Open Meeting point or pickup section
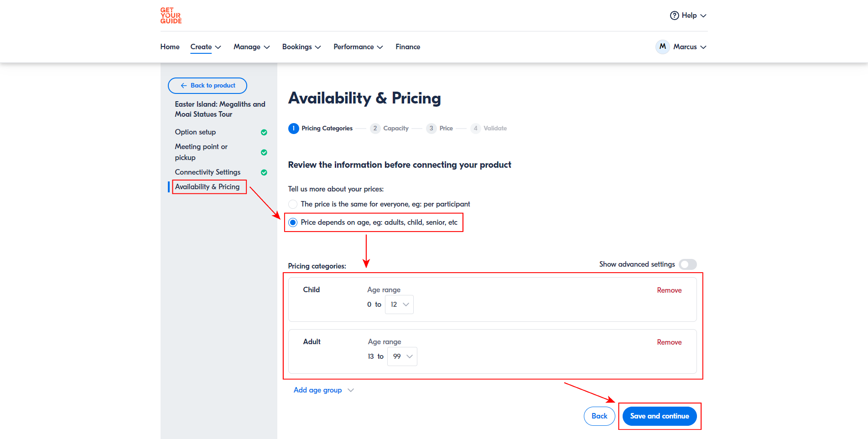Image resolution: width=868 pixels, height=439 pixels. pos(201,152)
